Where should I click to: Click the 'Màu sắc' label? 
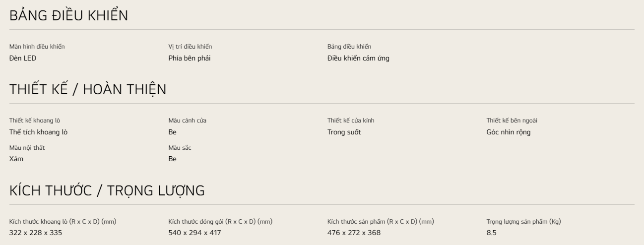tap(180, 147)
